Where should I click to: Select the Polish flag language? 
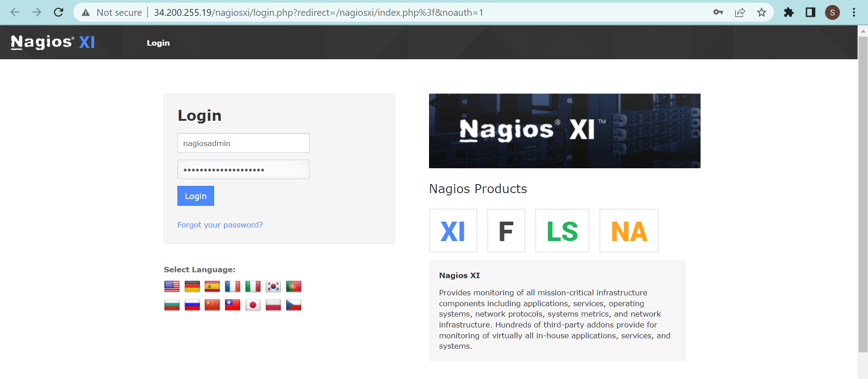[273, 305]
